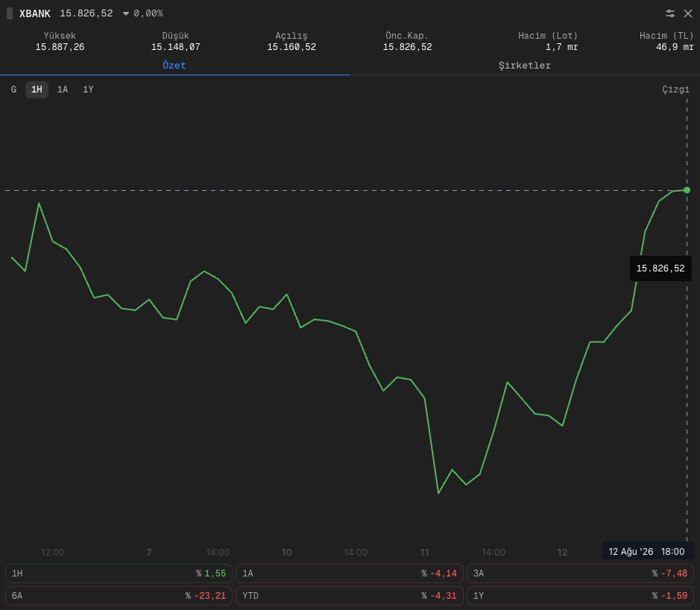Click the YTD performance box %-4,31
Viewport: 700px width, 610px height.
[x=350, y=596]
